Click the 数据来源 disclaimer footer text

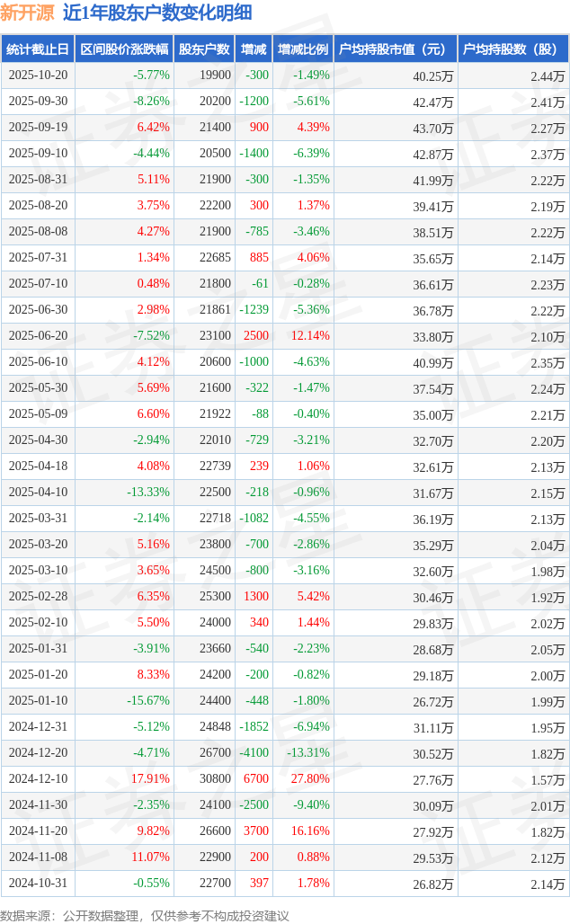coord(145,915)
